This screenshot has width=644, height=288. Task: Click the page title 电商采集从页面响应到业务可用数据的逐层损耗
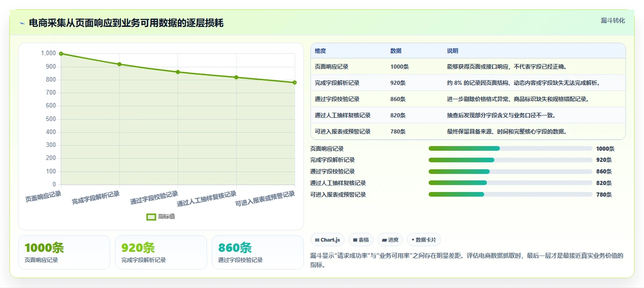coord(126,23)
